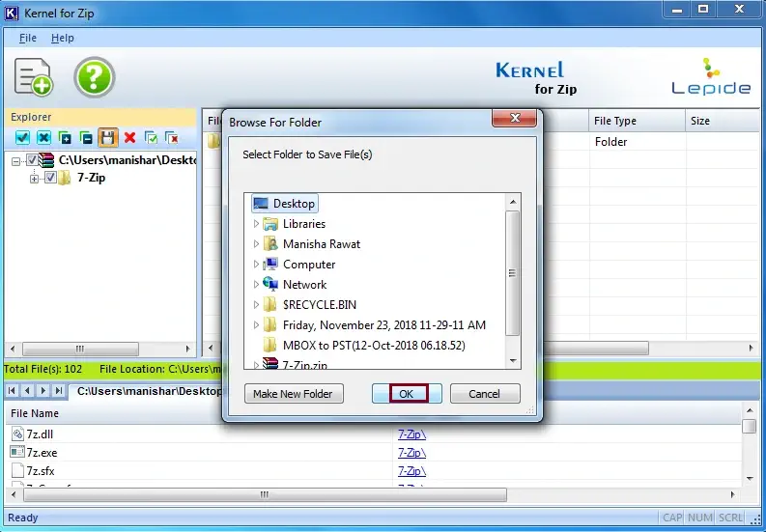Expand $RECYCLE.BIN in the folder dialog
766x532 pixels.
(x=256, y=305)
